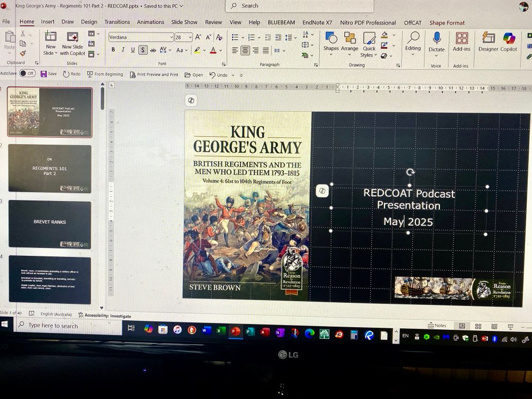
Task: Select slide 2 REGIMENTS 101 thumbnail
Action: [x=50, y=169]
